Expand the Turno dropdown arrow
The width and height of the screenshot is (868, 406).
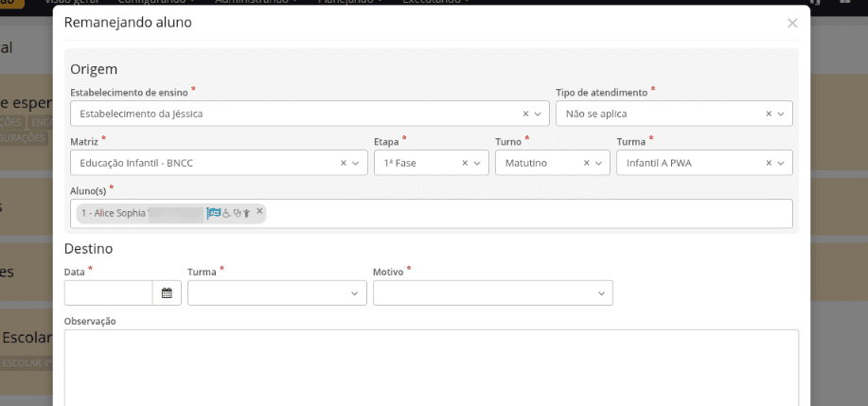point(599,163)
